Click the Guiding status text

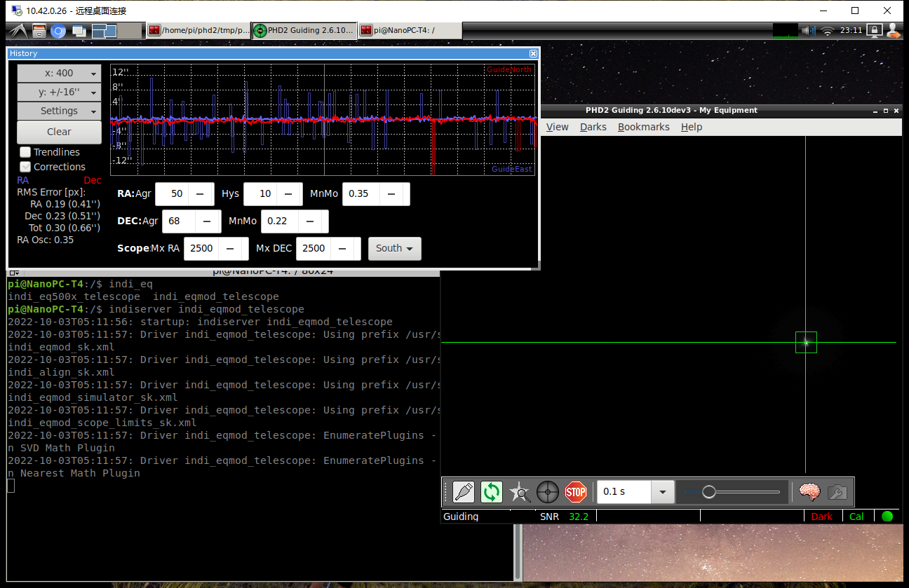click(x=461, y=517)
